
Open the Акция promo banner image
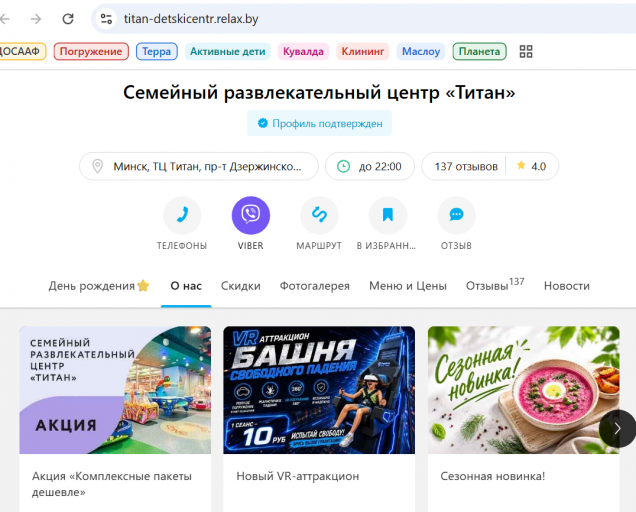115,390
